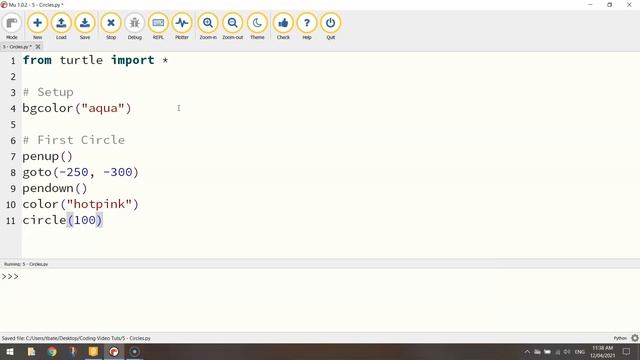This screenshot has height=360, width=640.
Task: Start the Debug tool
Action: coord(134,27)
